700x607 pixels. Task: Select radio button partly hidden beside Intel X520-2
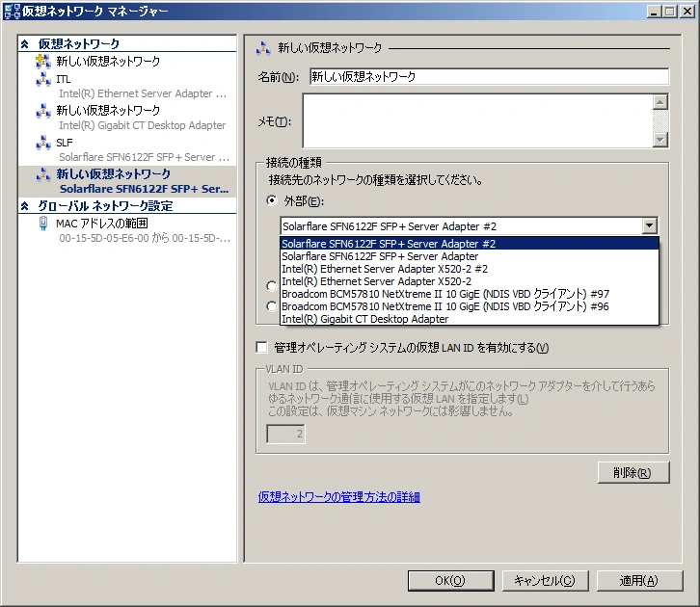[x=272, y=285]
